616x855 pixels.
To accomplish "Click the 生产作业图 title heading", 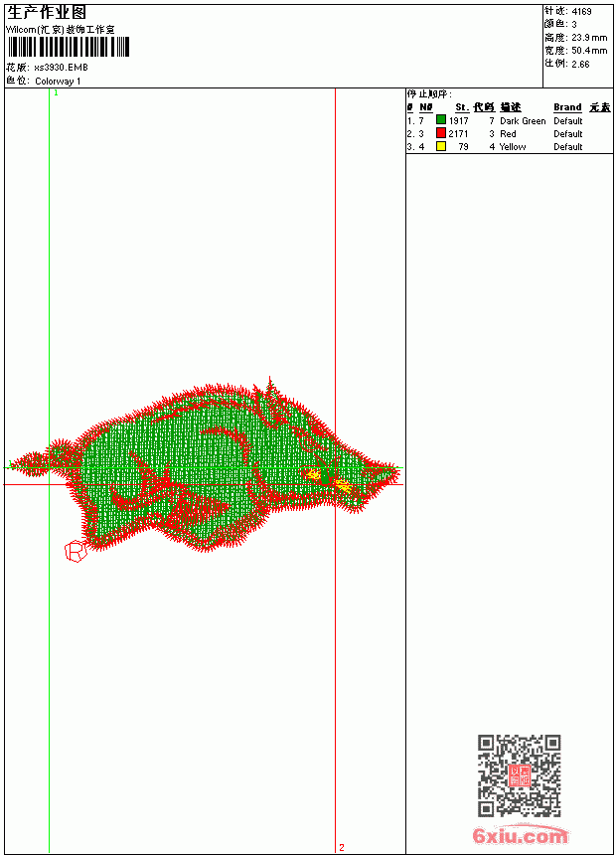I will (x=47, y=13).
